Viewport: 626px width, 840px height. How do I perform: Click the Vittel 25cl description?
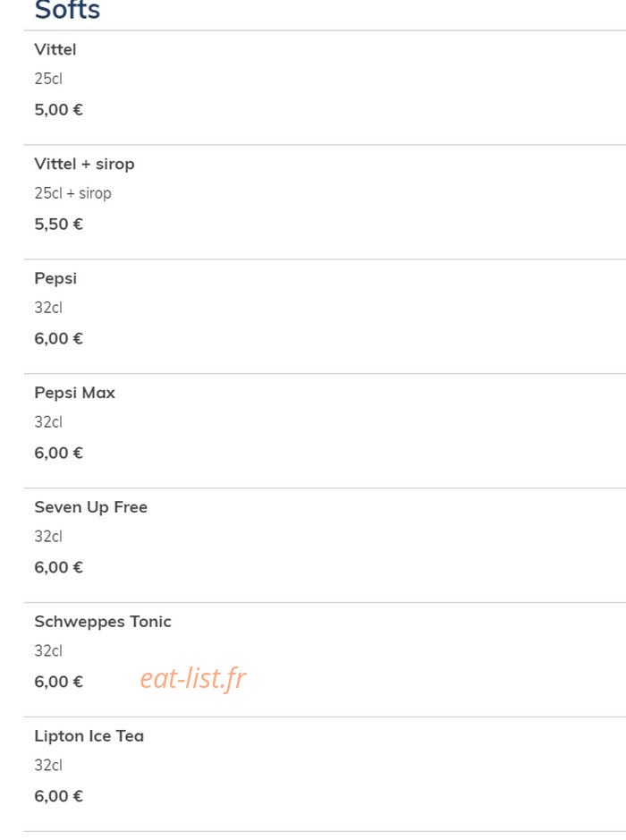[48, 79]
